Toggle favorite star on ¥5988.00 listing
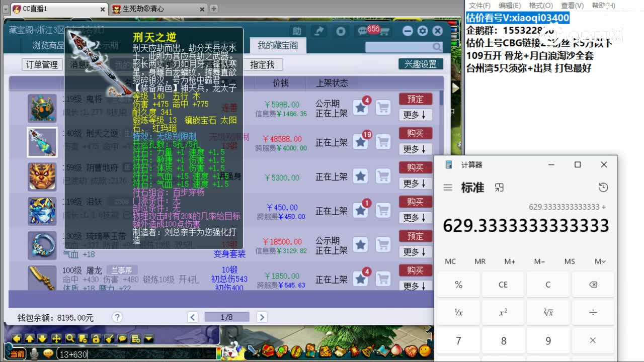 (360, 108)
